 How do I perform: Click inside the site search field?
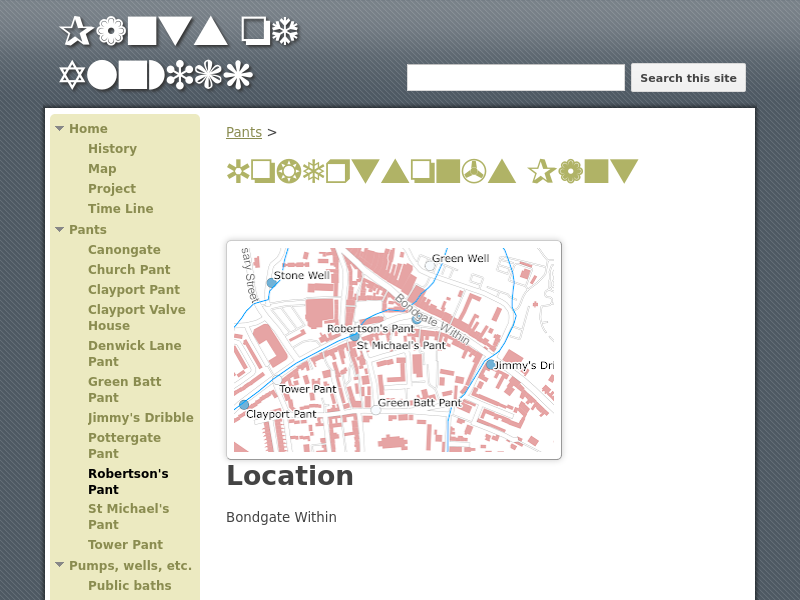click(x=515, y=78)
